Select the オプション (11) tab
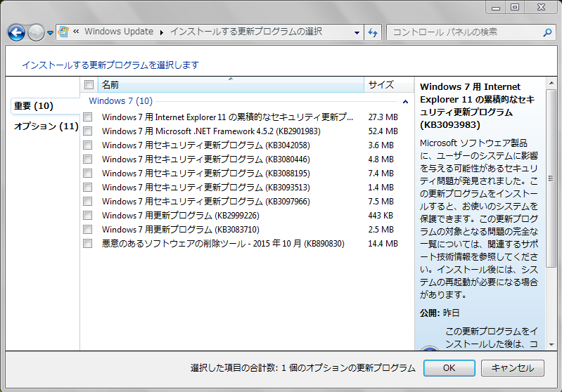This screenshot has height=392, width=562. point(46,126)
